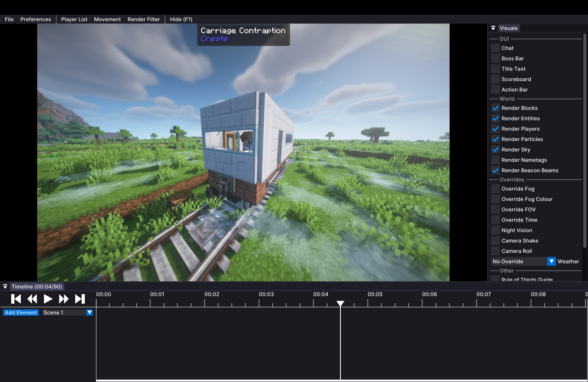Jump to end of timeline

pos(80,299)
